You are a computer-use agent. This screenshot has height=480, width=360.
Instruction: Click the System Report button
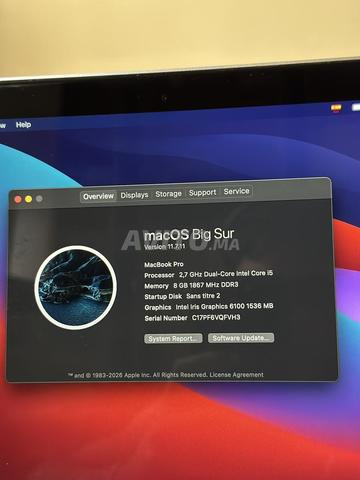point(173,339)
